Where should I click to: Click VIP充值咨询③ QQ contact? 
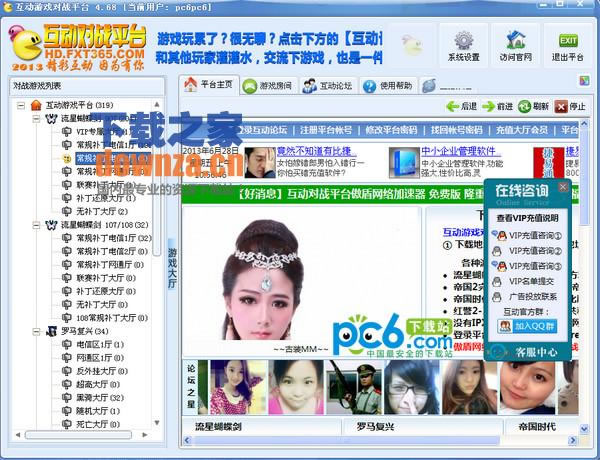coord(527,266)
